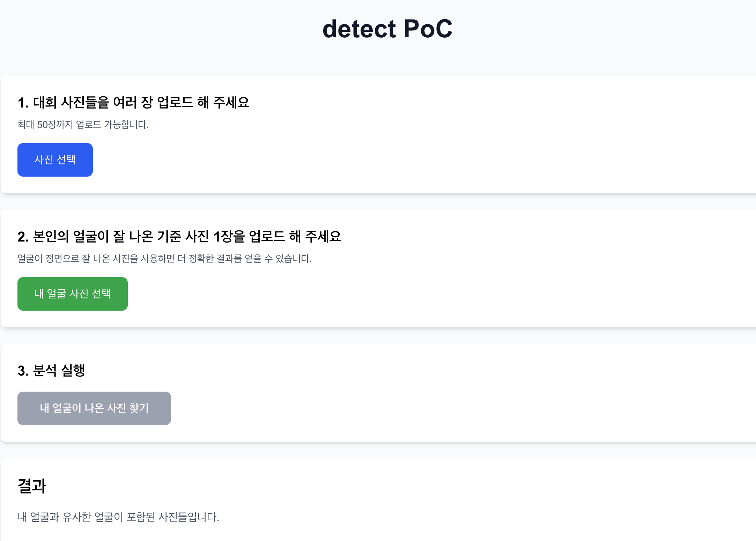Click the section heading about uploading contest photos
This screenshot has height=541, width=756.
(134, 102)
